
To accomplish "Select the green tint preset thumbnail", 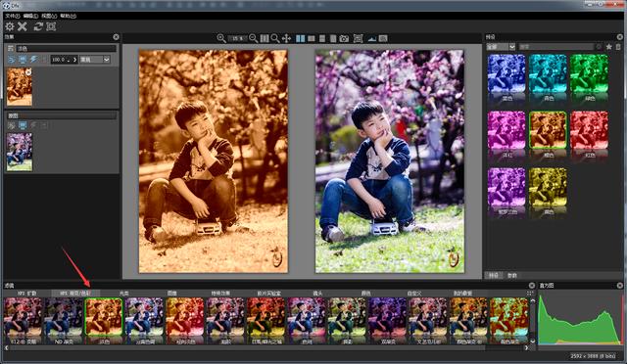I will click(589, 74).
